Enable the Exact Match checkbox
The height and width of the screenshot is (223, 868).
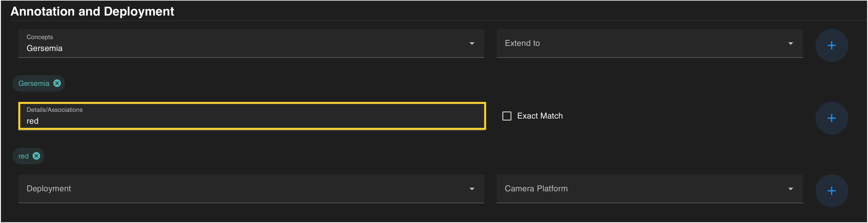click(x=506, y=116)
